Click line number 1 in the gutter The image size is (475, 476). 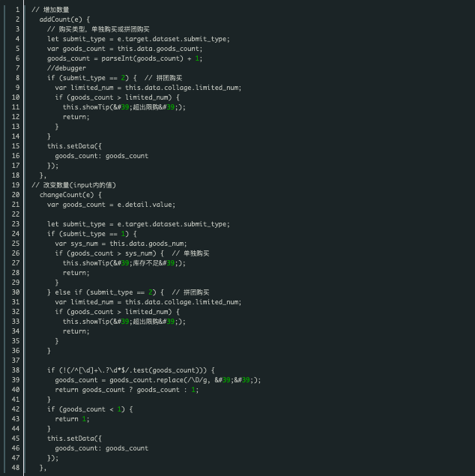click(x=17, y=10)
